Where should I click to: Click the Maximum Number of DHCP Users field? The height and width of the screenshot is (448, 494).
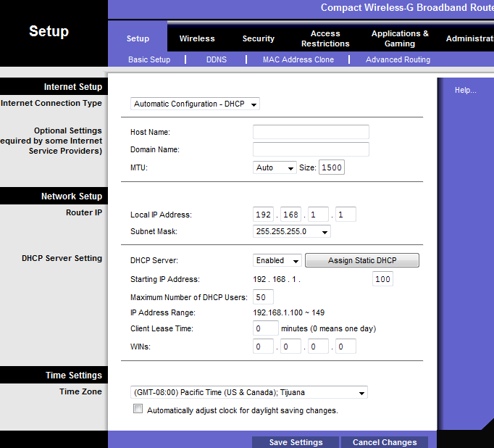click(x=263, y=297)
